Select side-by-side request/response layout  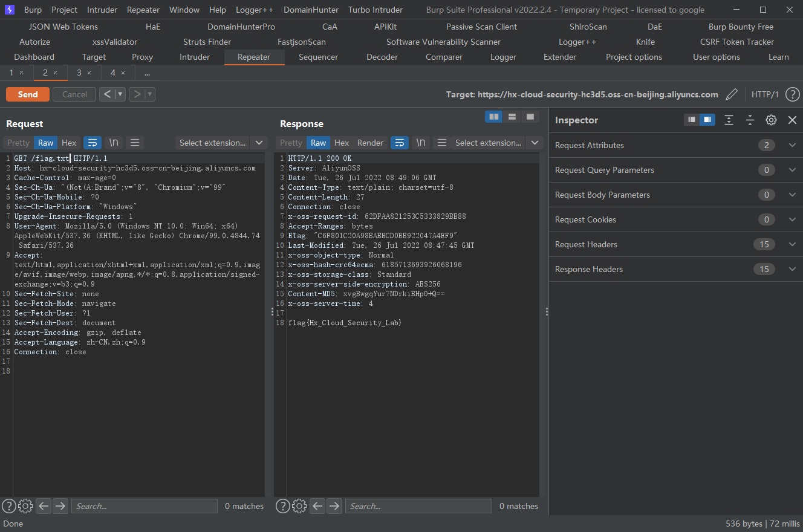click(494, 117)
